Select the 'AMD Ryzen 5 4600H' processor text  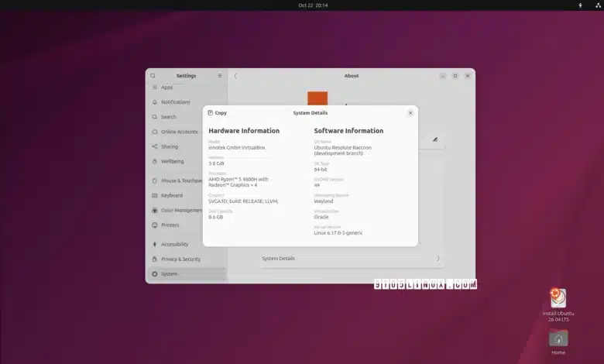tap(238, 182)
